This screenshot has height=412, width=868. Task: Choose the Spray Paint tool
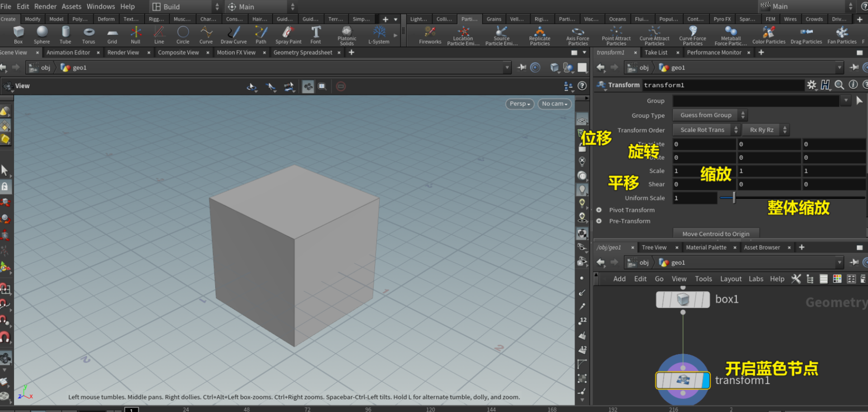pos(288,35)
